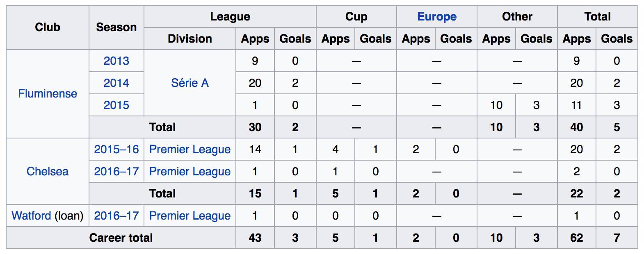Click the Club column header

tap(48, 27)
